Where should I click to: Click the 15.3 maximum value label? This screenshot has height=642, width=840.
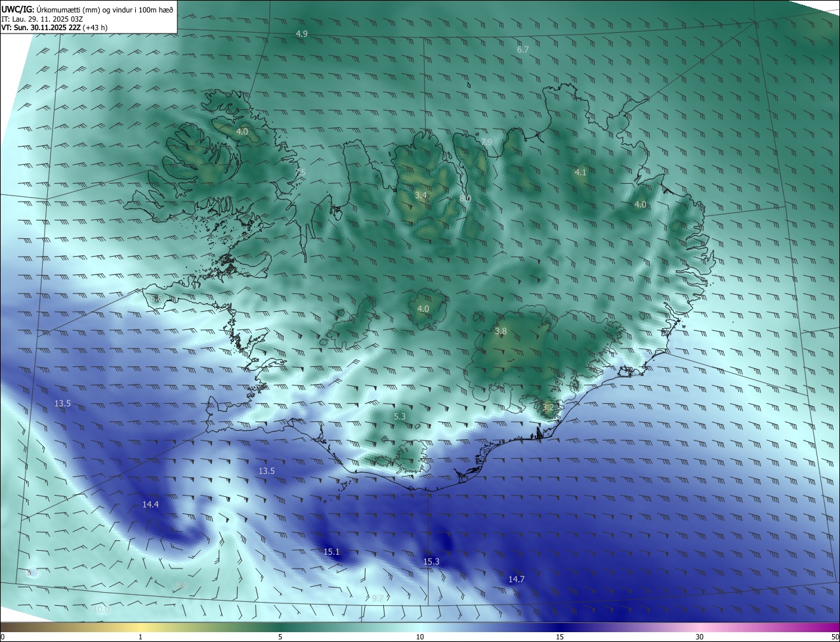point(431,561)
